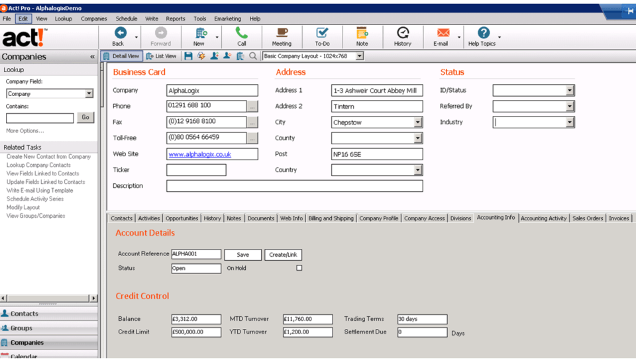Open the Reports menu

pos(175,19)
